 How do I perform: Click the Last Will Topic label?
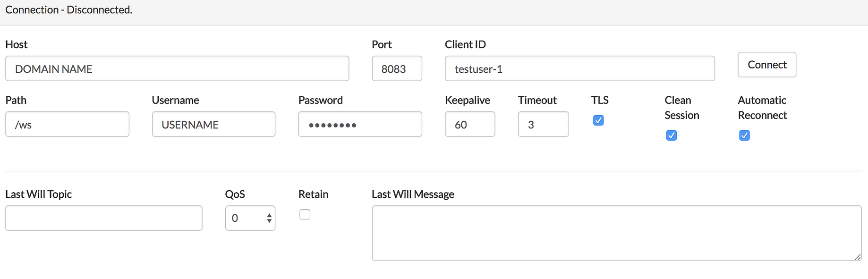coord(39,194)
